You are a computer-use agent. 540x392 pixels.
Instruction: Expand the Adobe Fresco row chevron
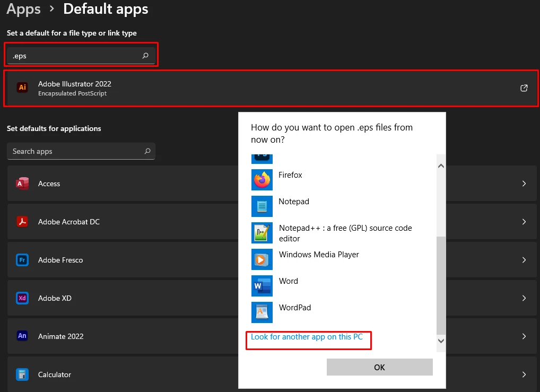pos(524,260)
